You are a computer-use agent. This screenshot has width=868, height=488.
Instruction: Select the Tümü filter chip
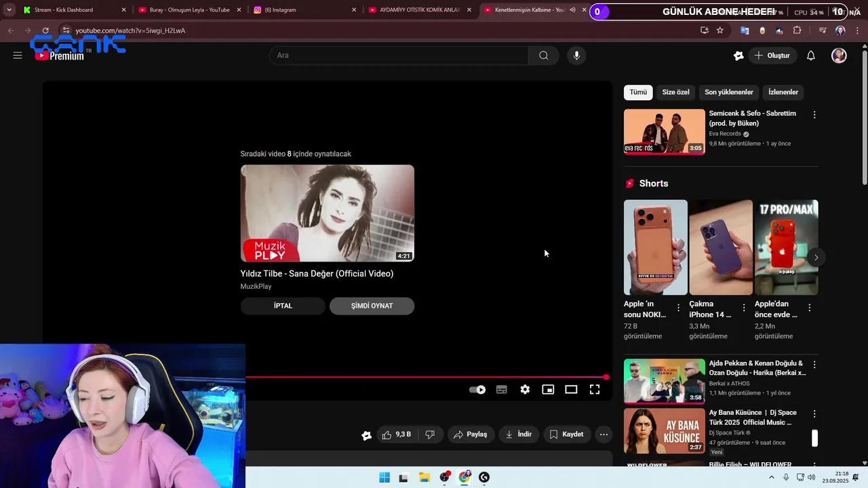click(638, 92)
